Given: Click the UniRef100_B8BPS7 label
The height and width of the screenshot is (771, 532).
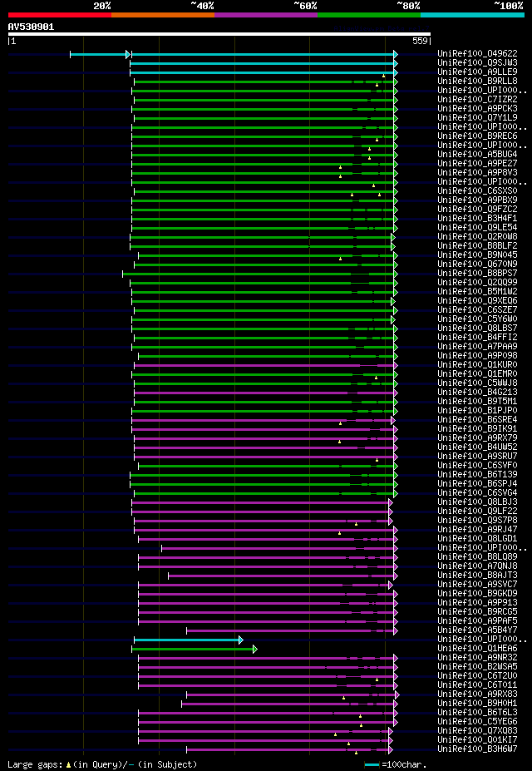Looking at the screenshot, I should tap(477, 274).
